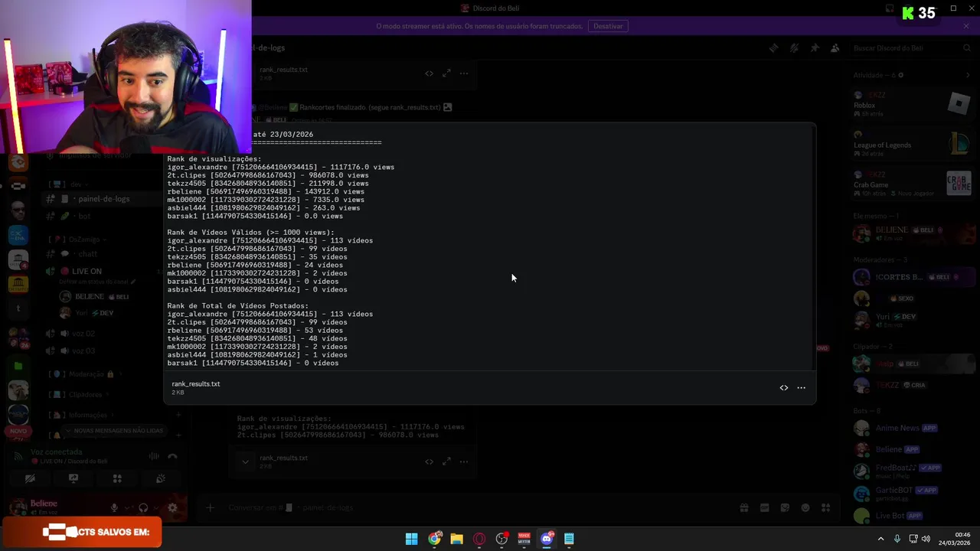Open the League of Legends activity card
The width and height of the screenshot is (980, 551).
[913, 144]
